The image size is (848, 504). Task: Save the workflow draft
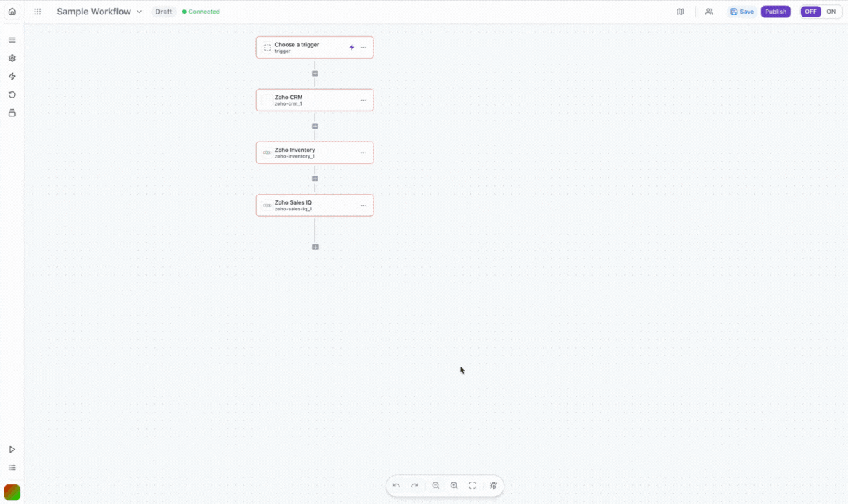(742, 12)
